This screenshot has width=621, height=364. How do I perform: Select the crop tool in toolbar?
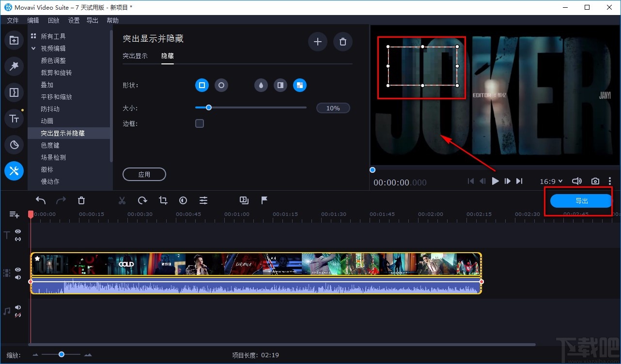[163, 200]
